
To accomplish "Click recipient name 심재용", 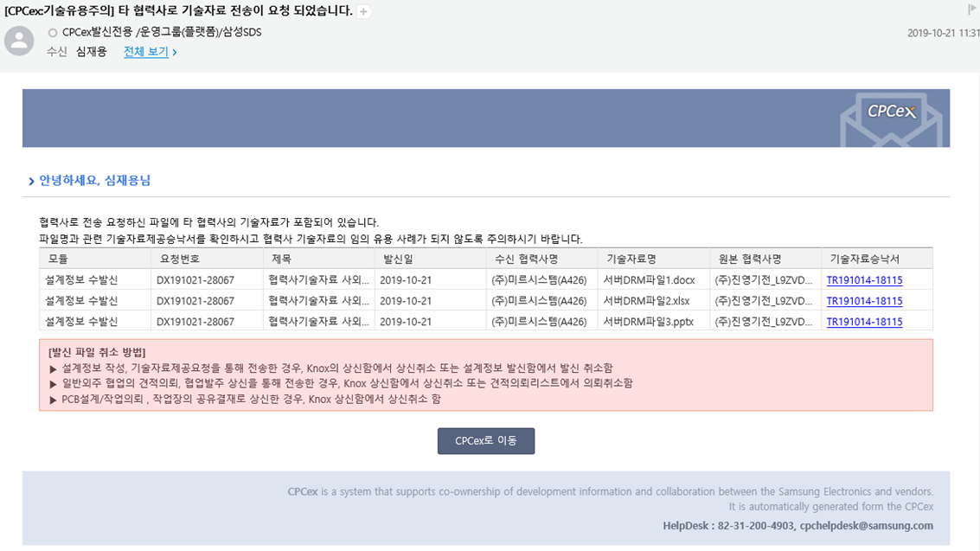I will click(91, 52).
